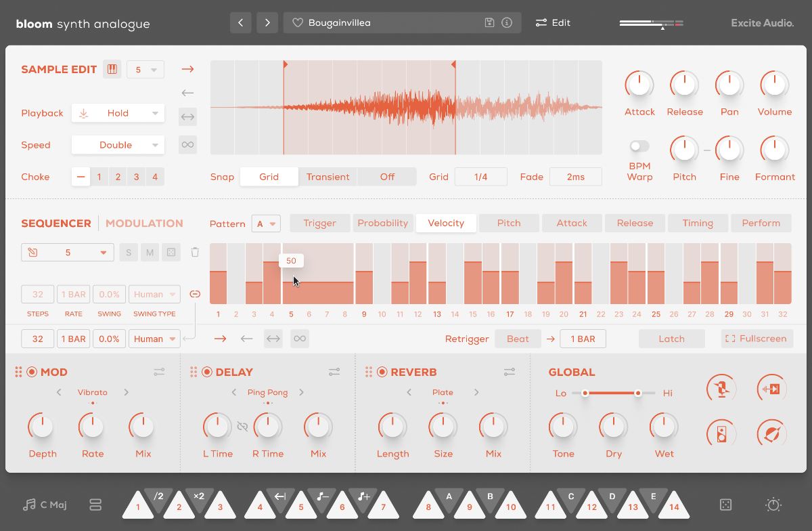
Task: Set sequencer direction to forward arrow
Action: tap(220, 339)
